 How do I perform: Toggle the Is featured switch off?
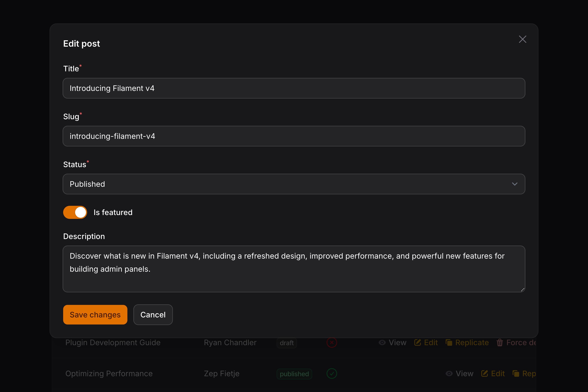click(x=75, y=212)
